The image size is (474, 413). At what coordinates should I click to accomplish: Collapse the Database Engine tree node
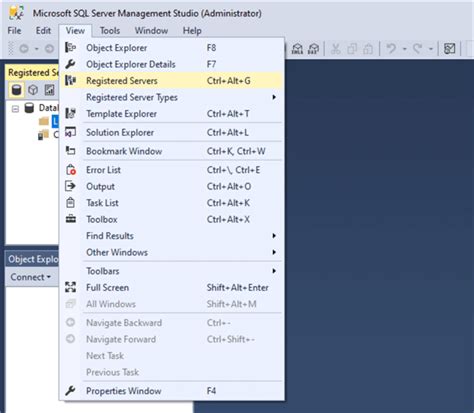point(15,109)
